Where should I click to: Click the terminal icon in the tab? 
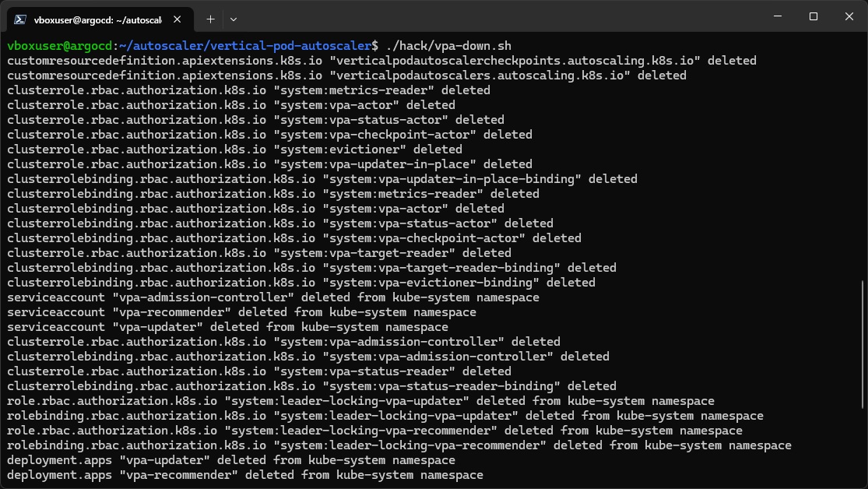(20, 19)
